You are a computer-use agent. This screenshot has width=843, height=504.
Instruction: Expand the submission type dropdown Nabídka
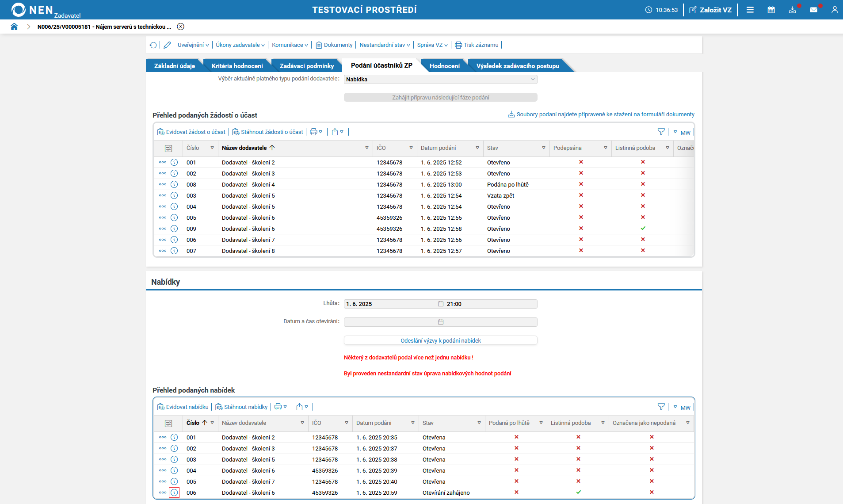pyautogui.click(x=440, y=80)
